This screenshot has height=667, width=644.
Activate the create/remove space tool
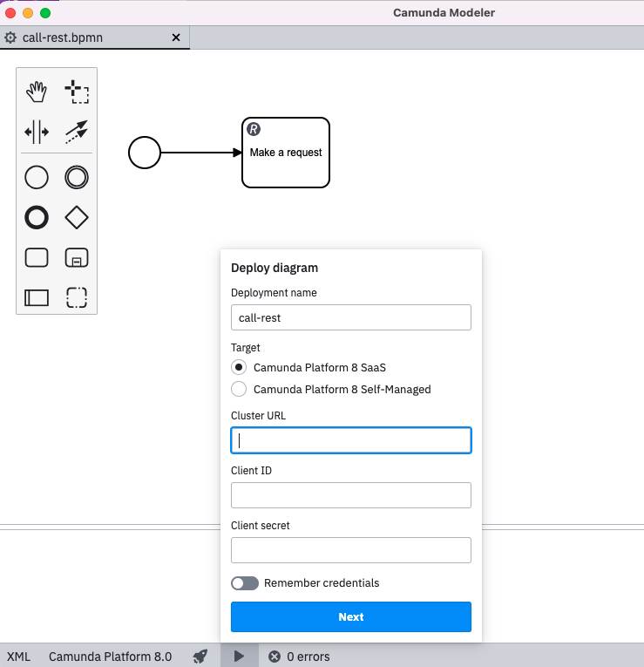(x=37, y=132)
